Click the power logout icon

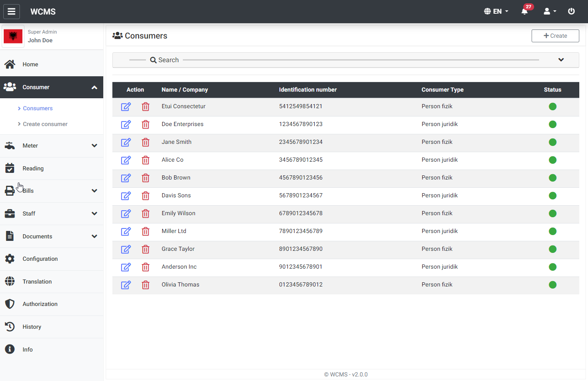pyautogui.click(x=571, y=11)
